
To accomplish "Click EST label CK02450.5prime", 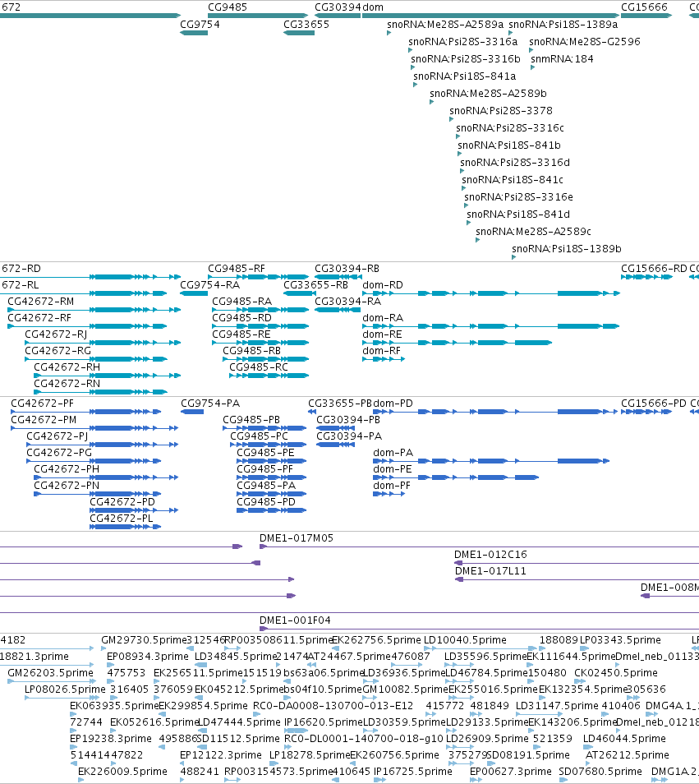I will click(616, 674).
